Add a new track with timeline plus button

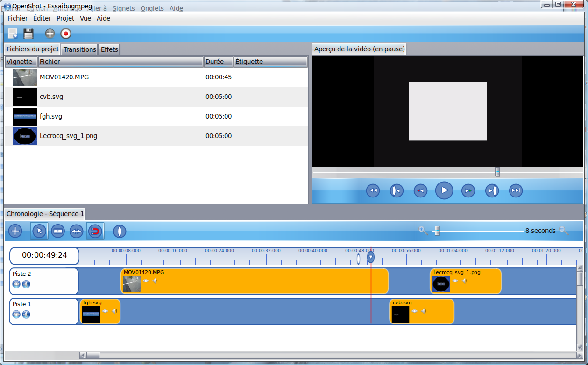tap(15, 231)
